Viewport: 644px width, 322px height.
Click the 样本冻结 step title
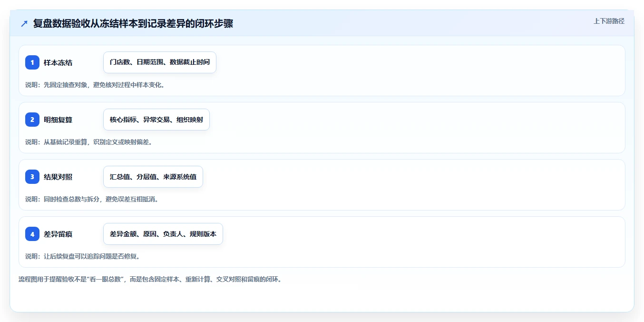point(58,62)
